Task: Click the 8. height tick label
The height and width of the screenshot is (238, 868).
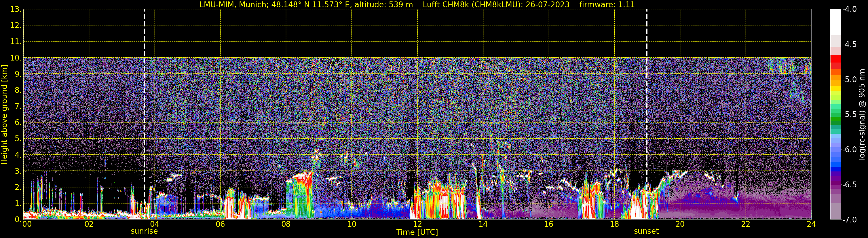Action: click(x=18, y=90)
